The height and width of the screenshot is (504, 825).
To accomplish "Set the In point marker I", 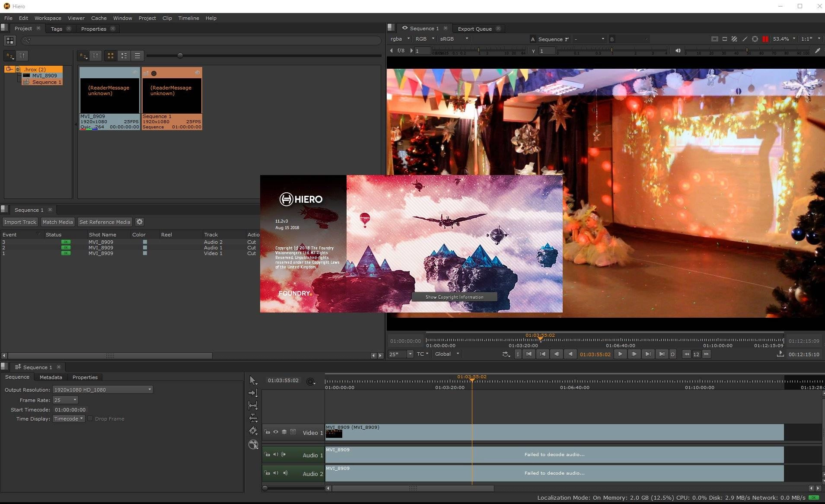I will click(518, 354).
